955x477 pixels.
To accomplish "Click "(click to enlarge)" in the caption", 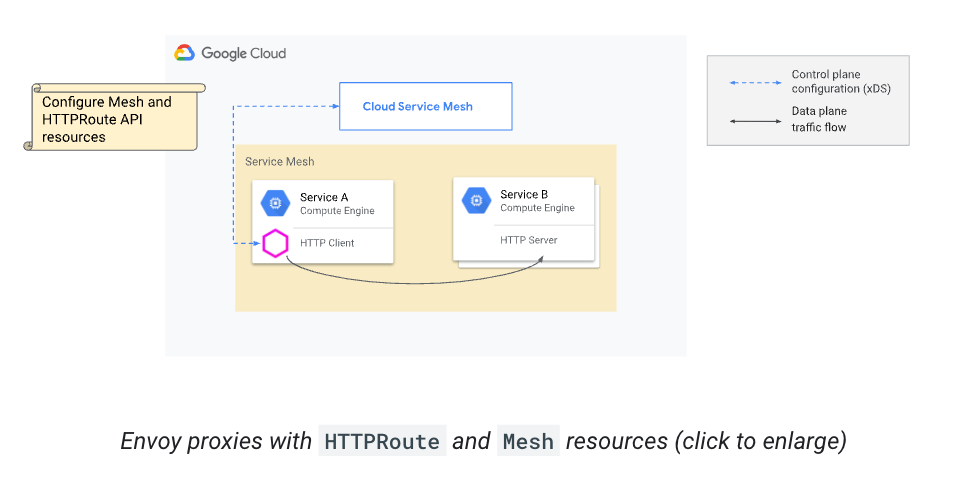I will [761, 440].
